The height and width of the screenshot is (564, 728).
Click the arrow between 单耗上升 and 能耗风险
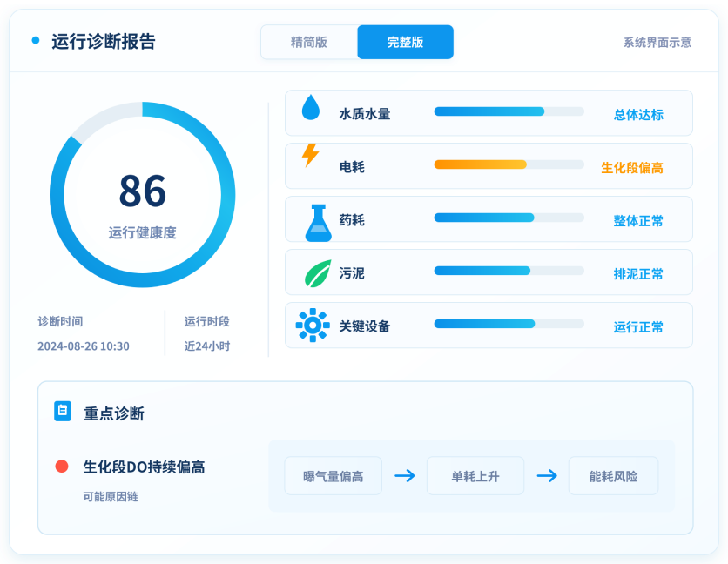pos(547,476)
